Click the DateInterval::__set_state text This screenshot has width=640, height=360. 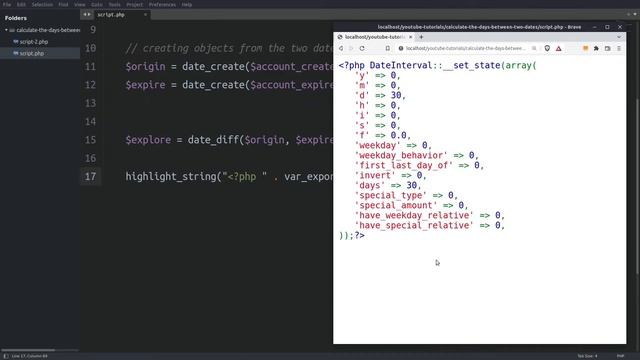[435, 65]
